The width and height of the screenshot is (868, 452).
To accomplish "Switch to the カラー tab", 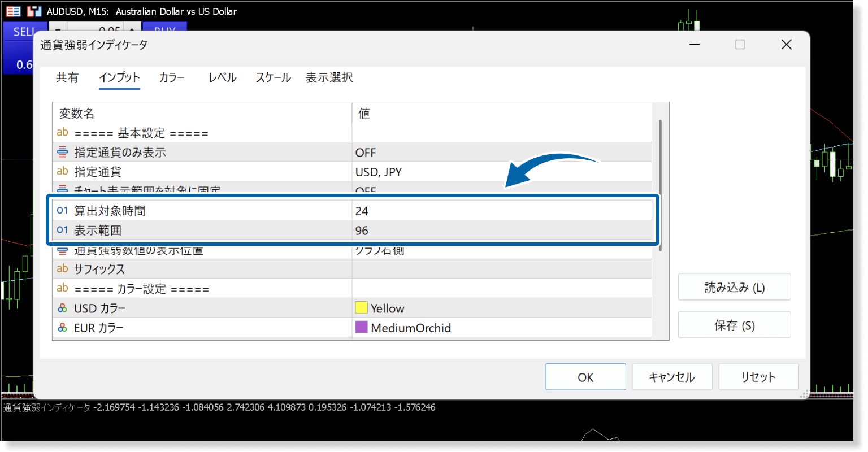I will tap(172, 78).
